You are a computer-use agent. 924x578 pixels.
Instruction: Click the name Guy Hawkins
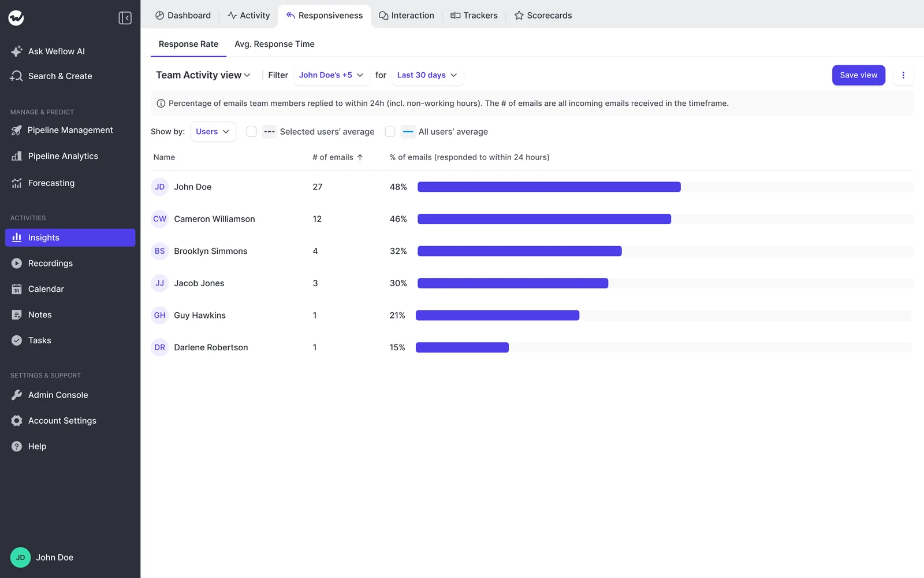point(200,315)
